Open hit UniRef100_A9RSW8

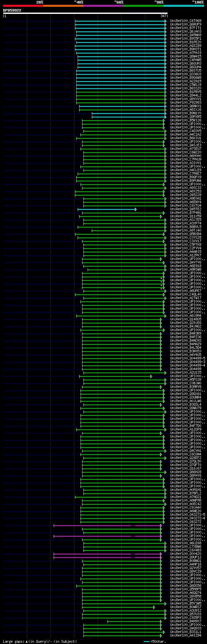(186, 269)
